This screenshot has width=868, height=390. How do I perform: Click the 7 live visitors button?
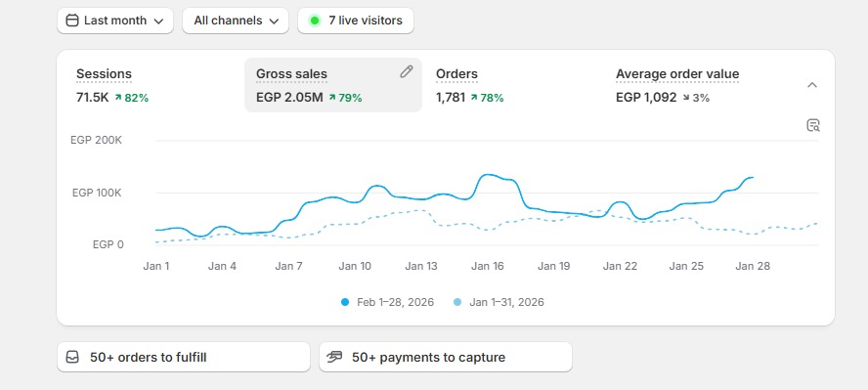point(356,21)
